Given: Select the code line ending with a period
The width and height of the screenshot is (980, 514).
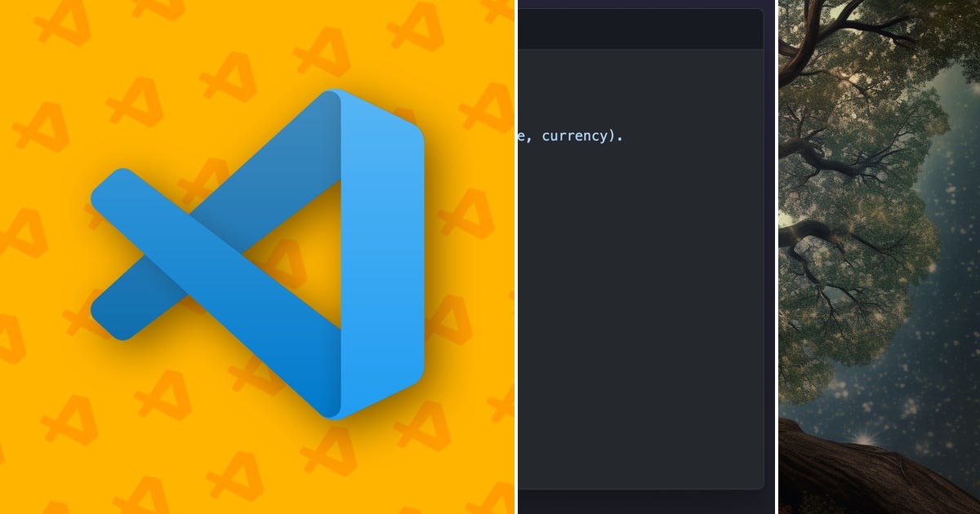Looking at the screenshot, I should [x=572, y=135].
